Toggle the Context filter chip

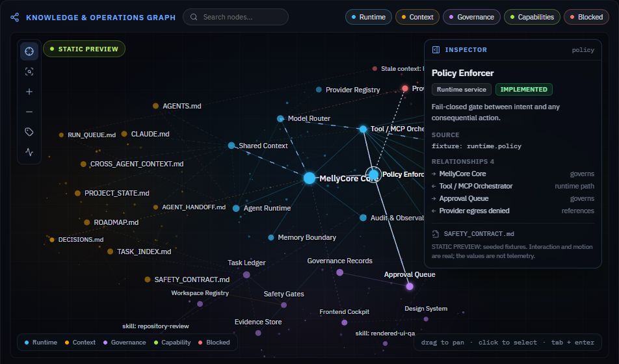(x=417, y=17)
